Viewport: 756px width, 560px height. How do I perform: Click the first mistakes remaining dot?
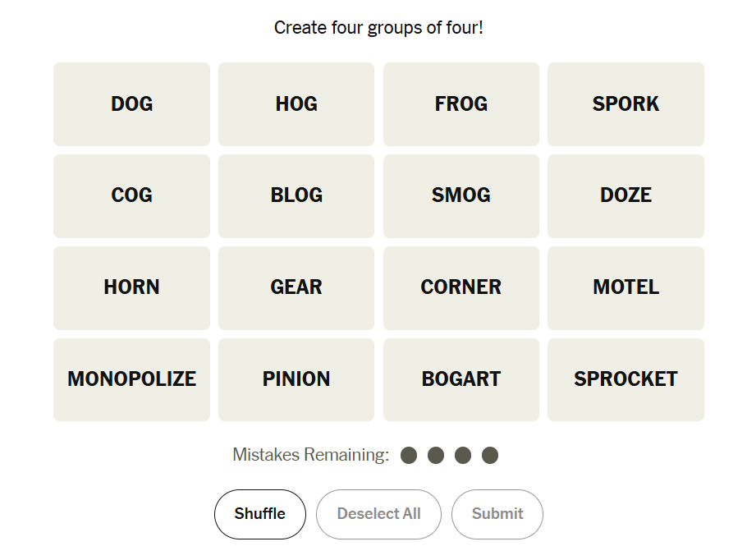[x=409, y=455]
